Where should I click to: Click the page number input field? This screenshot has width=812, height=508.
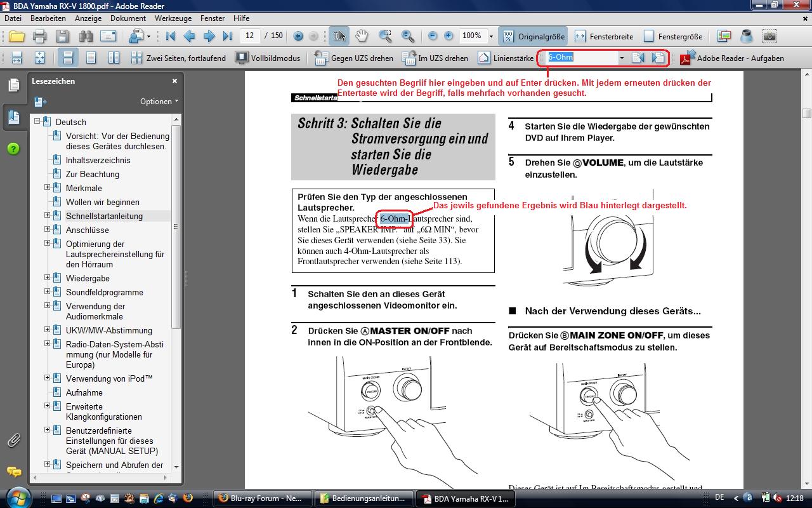pos(250,36)
